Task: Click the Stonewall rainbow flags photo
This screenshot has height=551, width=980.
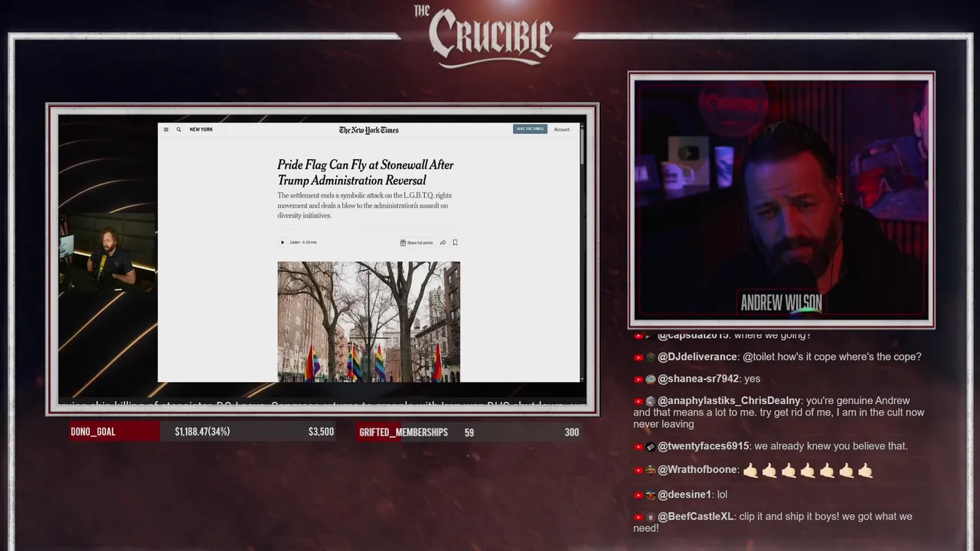Action: tap(369, 321)
